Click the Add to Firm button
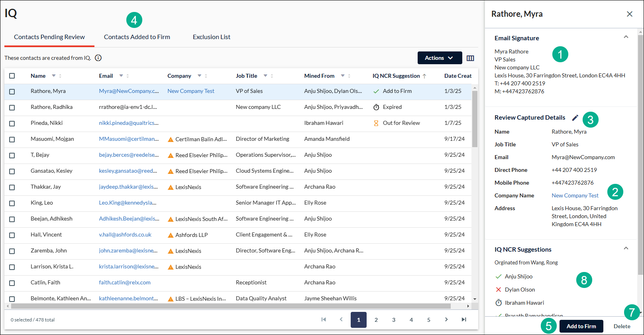 click(581, 326)
